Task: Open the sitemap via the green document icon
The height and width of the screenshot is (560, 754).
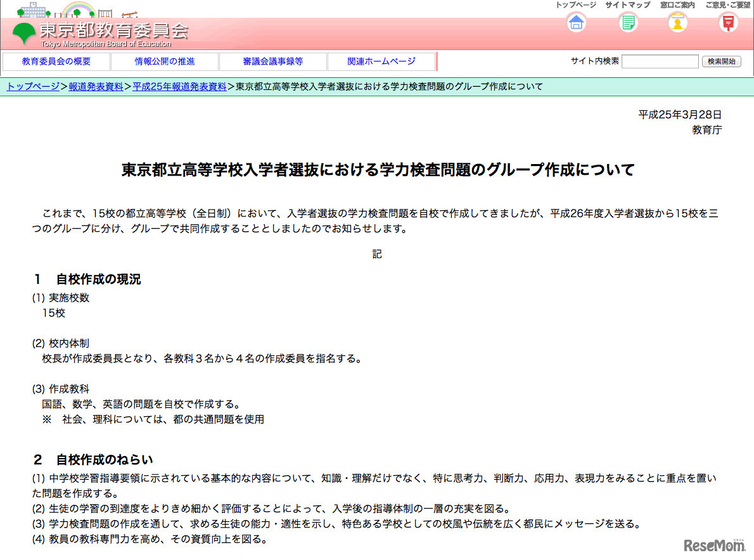Action: [627, 23]
